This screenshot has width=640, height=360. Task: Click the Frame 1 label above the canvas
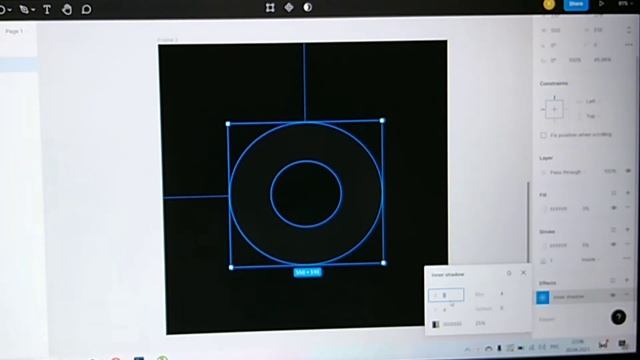coord(167,40)
